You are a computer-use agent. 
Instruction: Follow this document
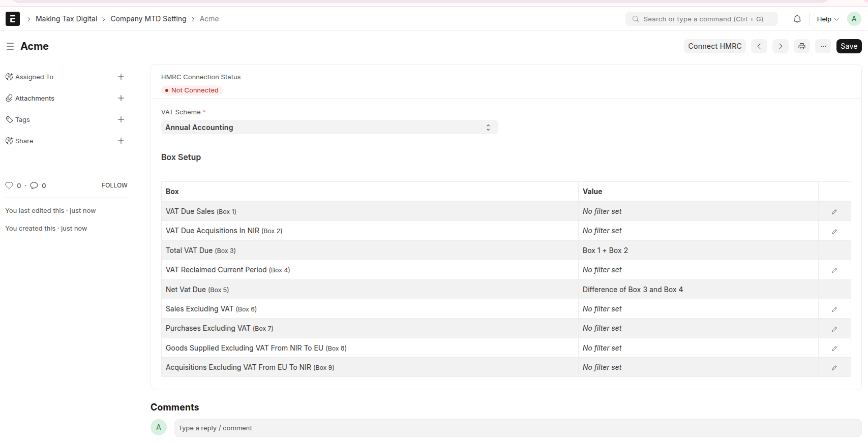[114, 185]
